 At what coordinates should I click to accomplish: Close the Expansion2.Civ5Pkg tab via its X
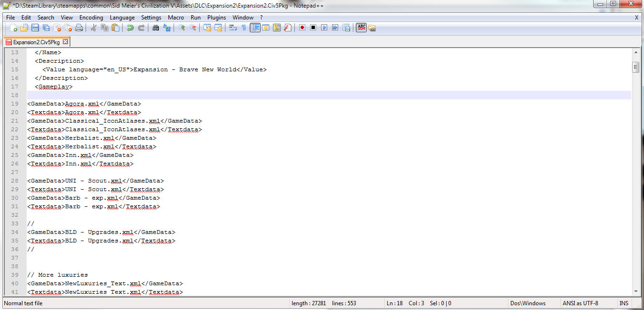point(66,42)
